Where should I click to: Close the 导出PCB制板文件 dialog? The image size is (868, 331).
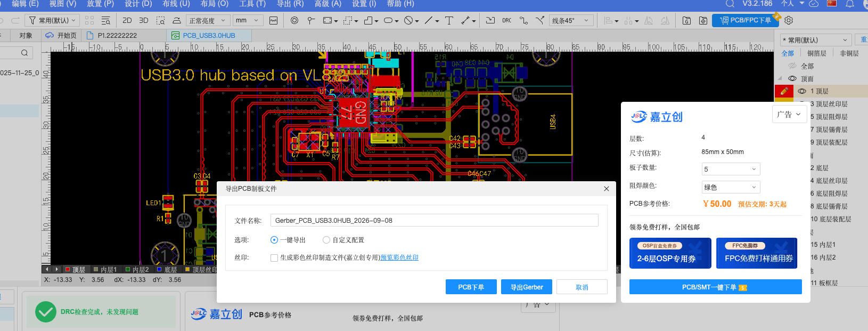(x=606, y=189)
